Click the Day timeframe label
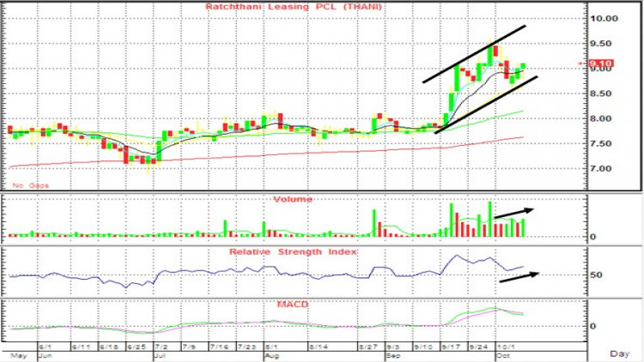 (x=619, y=353)
